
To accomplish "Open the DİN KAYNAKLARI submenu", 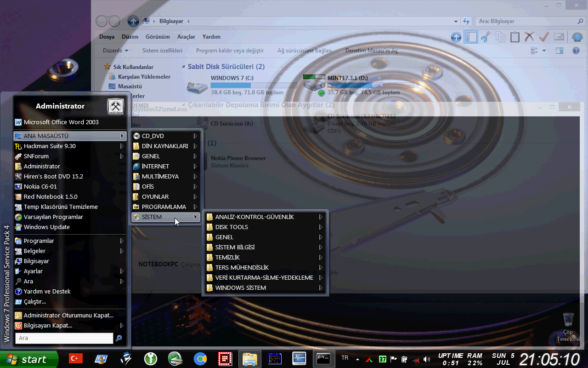I will pyautogui.click(x=165, y=146).
